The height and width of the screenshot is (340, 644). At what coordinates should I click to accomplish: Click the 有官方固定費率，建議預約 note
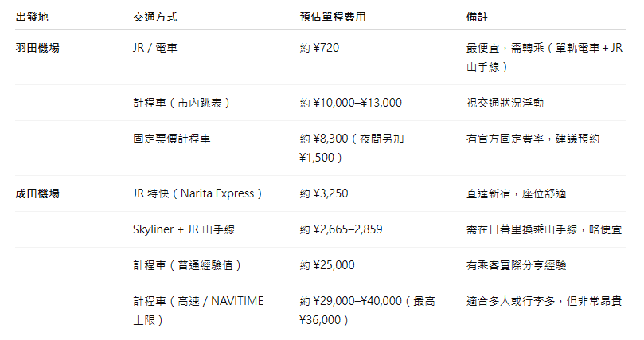coord(533,139)
